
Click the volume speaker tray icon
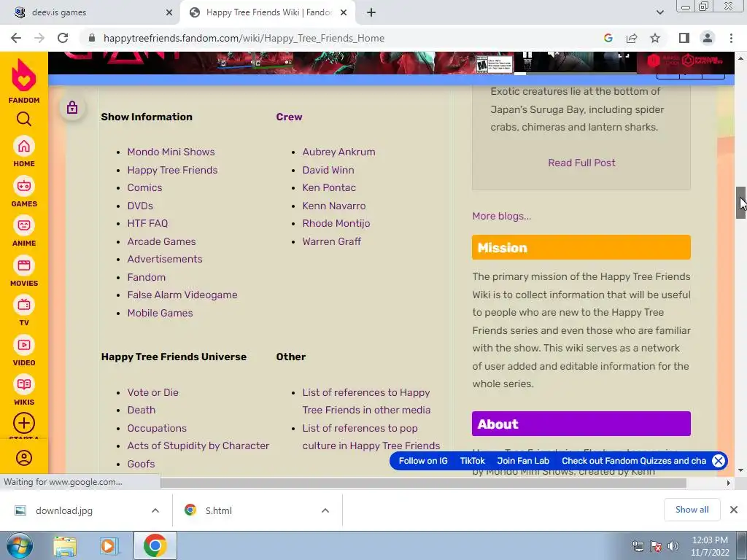click(673, 545)
